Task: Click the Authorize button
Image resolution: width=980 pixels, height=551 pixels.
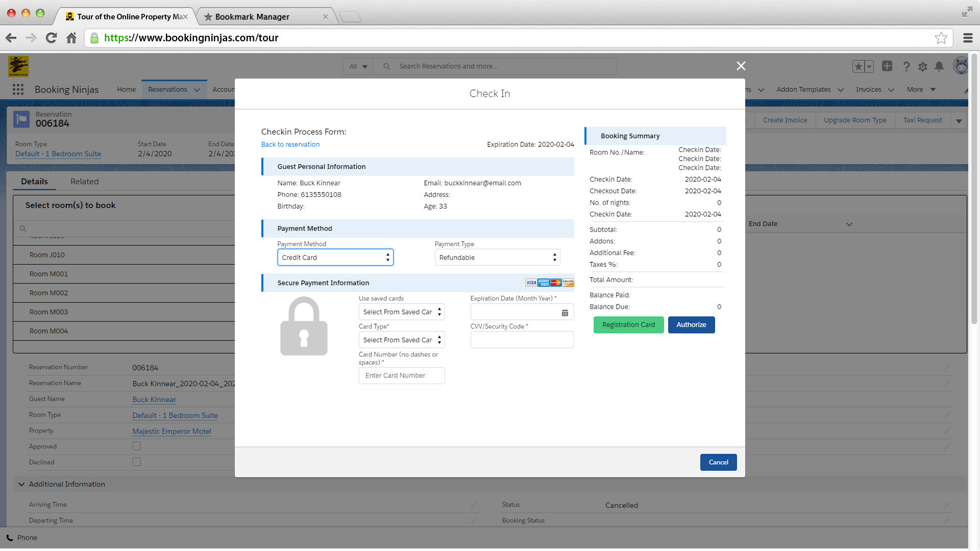Action: pos(691,325)
